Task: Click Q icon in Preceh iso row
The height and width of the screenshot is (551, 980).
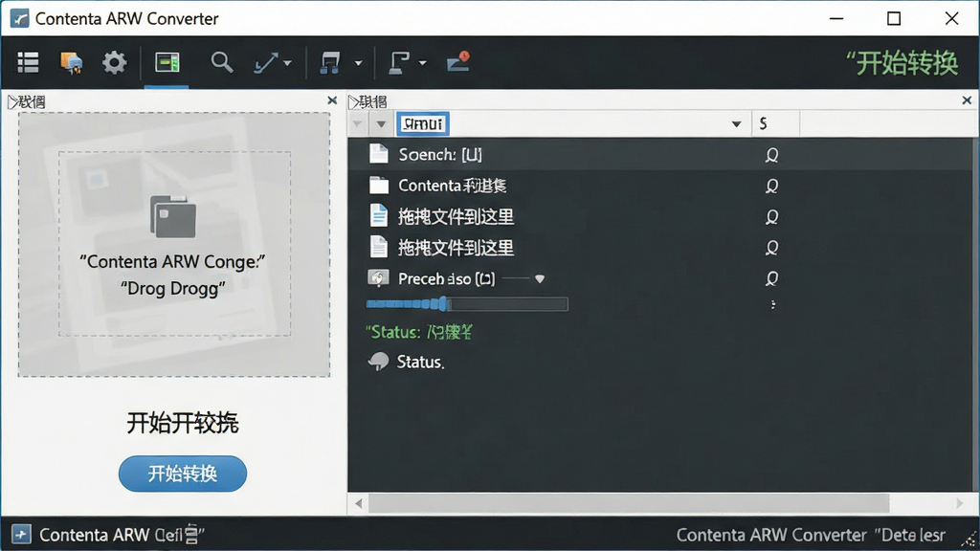Action: [772, 278]
